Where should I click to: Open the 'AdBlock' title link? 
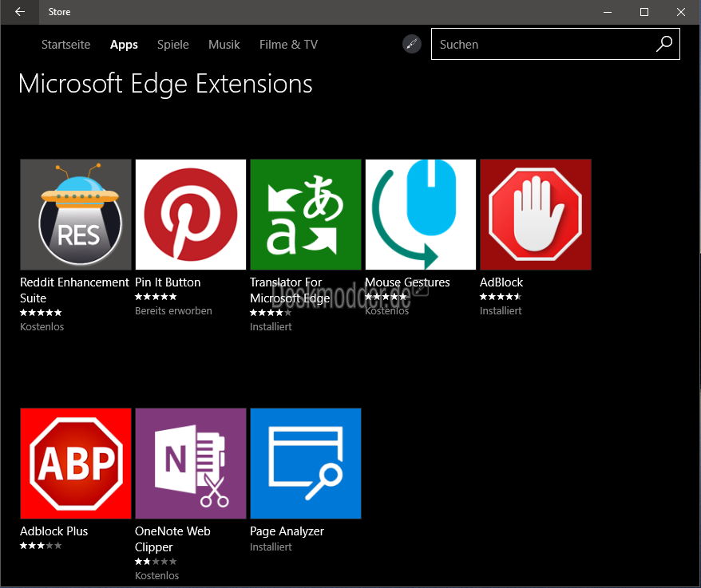(x=501, y=282)
